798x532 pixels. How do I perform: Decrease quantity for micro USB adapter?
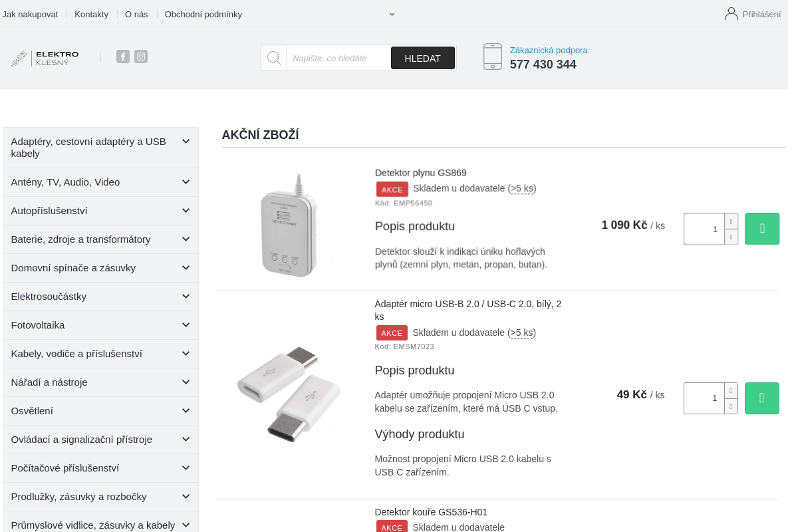731,406
